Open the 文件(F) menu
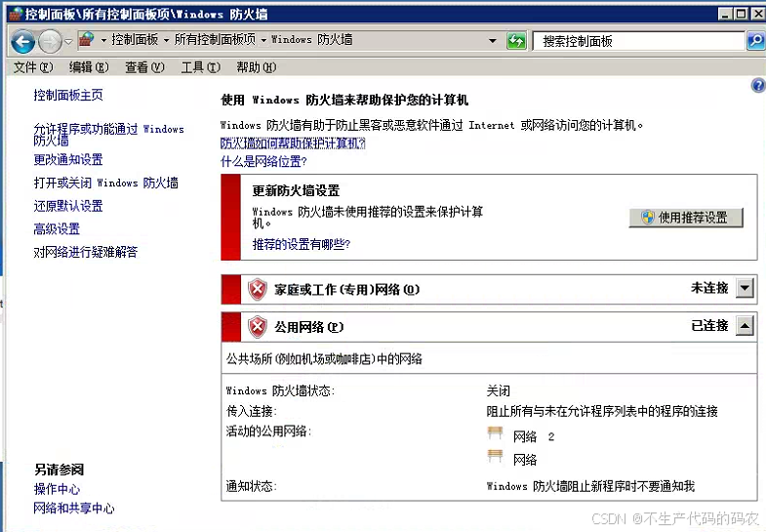The width and height of the screenshot is (766, 532). (33, 67)
